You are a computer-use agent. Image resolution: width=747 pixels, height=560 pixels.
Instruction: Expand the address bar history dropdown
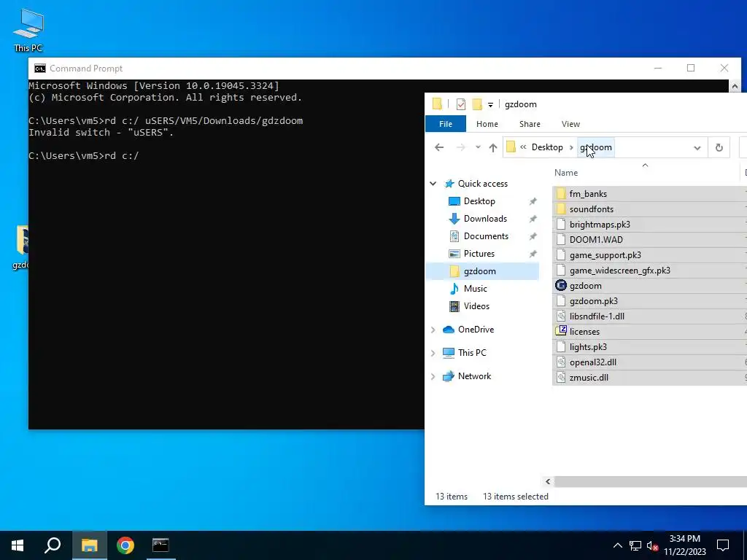point(697,147)
